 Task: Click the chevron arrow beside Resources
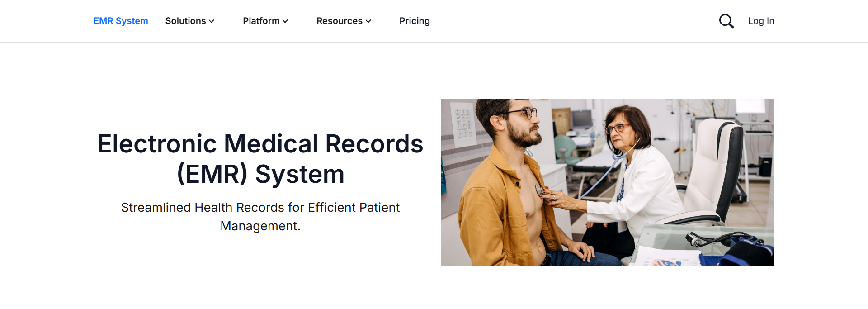pos(368,21)
